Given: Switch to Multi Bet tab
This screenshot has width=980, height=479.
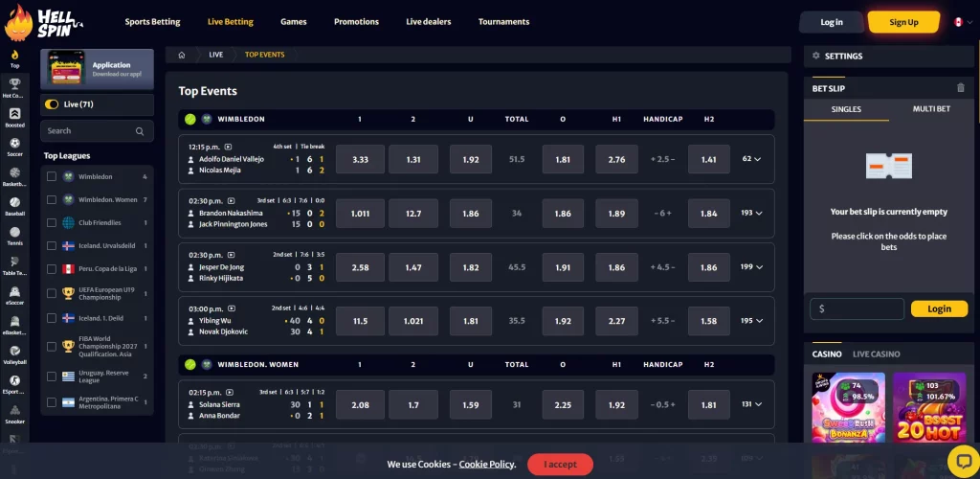Looking at the screenshot, I should [x=931, y=109].
